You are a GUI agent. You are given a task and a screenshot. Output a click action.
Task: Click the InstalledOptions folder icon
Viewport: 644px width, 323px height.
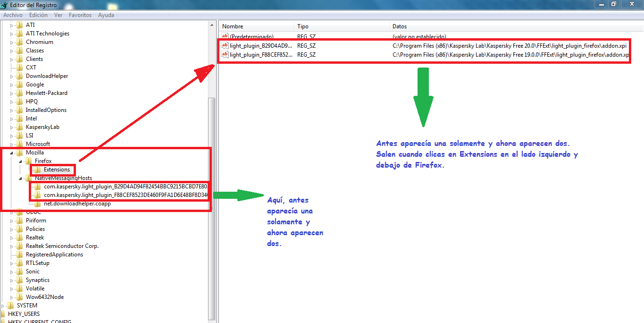[x=20, y=110]
